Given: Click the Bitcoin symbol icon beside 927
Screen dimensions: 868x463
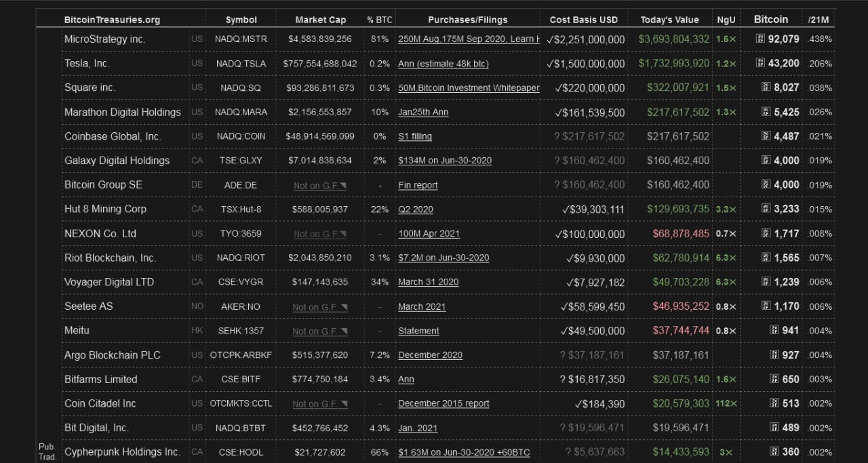Looking at the screenshot, I should (774, 355).
